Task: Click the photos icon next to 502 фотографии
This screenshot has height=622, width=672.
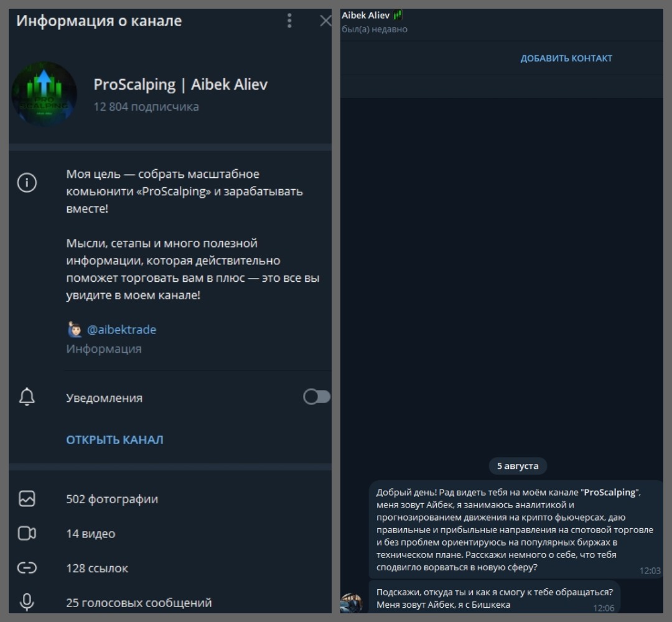Action: [27, 499]
